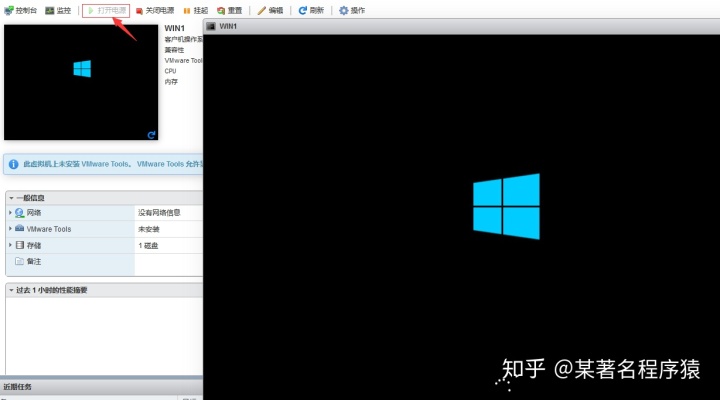The height and width of the screenshot is (400, 720).
Task: Select the 未安装 VMware Tools status
Action: [x=148, y=229]
